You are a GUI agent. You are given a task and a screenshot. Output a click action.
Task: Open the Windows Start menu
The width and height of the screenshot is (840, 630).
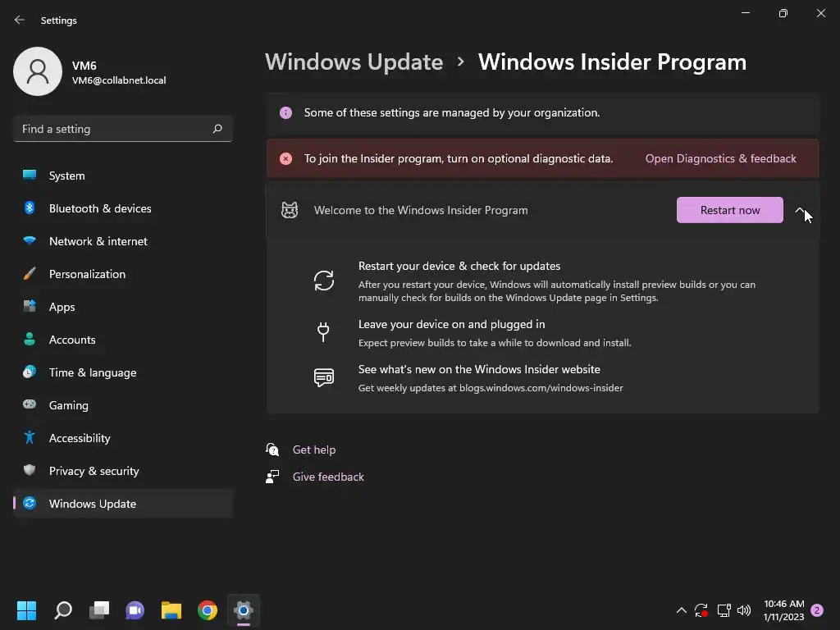(26, 610)
